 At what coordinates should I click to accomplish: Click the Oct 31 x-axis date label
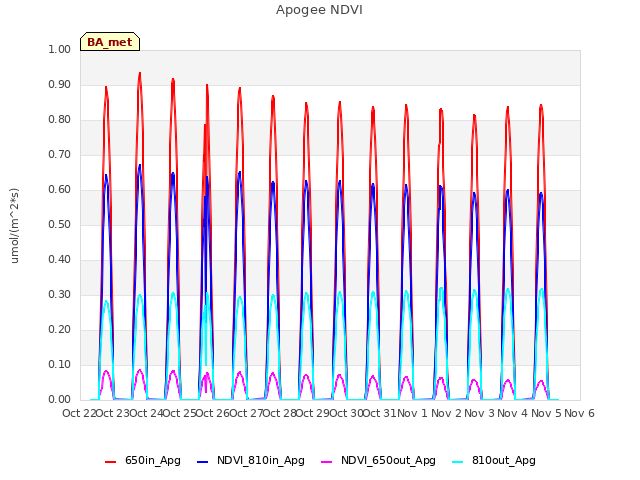coord(380,413)
